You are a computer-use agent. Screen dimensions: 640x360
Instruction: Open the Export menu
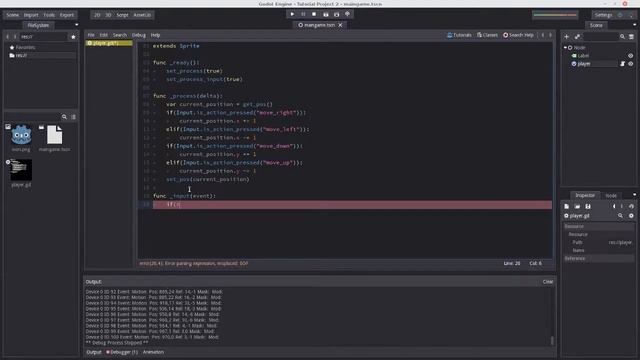[x=67, y=15]
